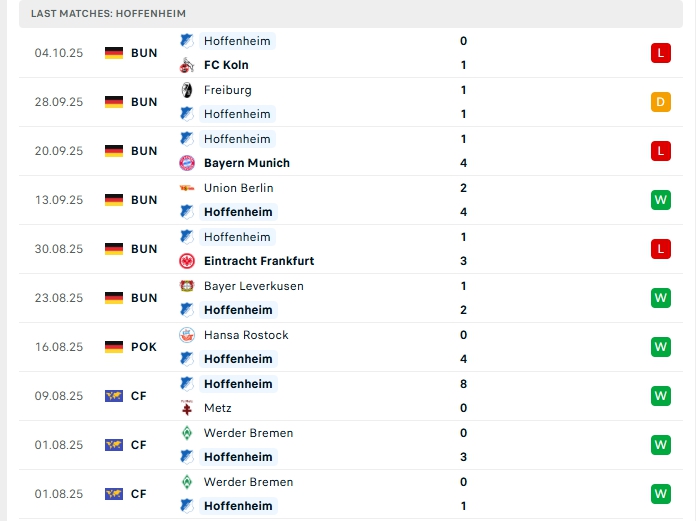This screenshot has height=521, width=696.
Task: Click the Eintracht Frankfurt club logo
Action: point(186,261)
